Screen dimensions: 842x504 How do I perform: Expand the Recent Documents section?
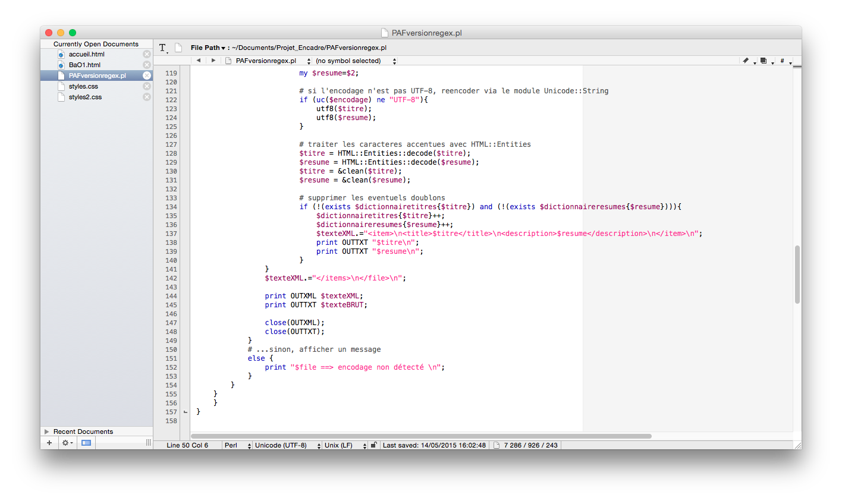point(47,431)
